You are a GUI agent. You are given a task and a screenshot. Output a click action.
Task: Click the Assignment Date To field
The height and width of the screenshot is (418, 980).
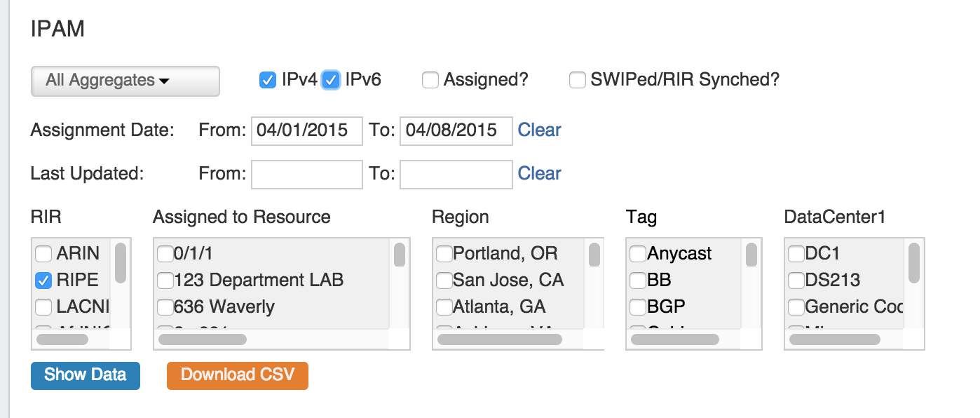click(x=455, y=130)
